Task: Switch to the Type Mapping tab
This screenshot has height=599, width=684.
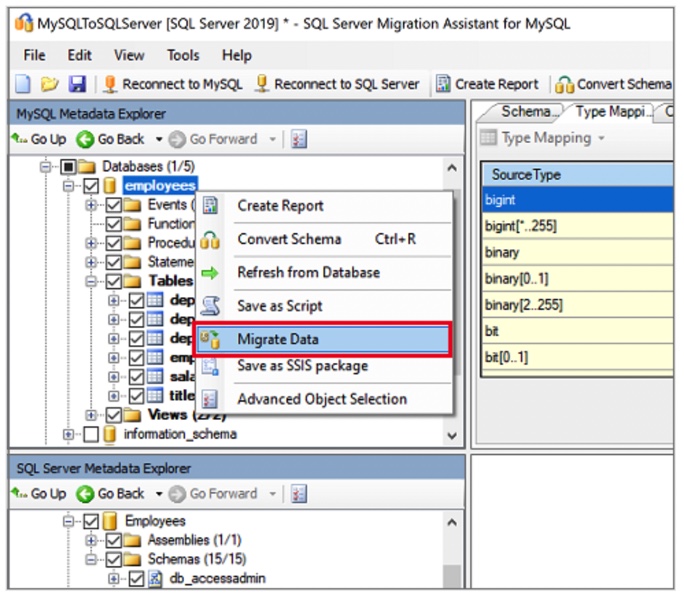Action: pyautogui.click(x=612, y=112)
